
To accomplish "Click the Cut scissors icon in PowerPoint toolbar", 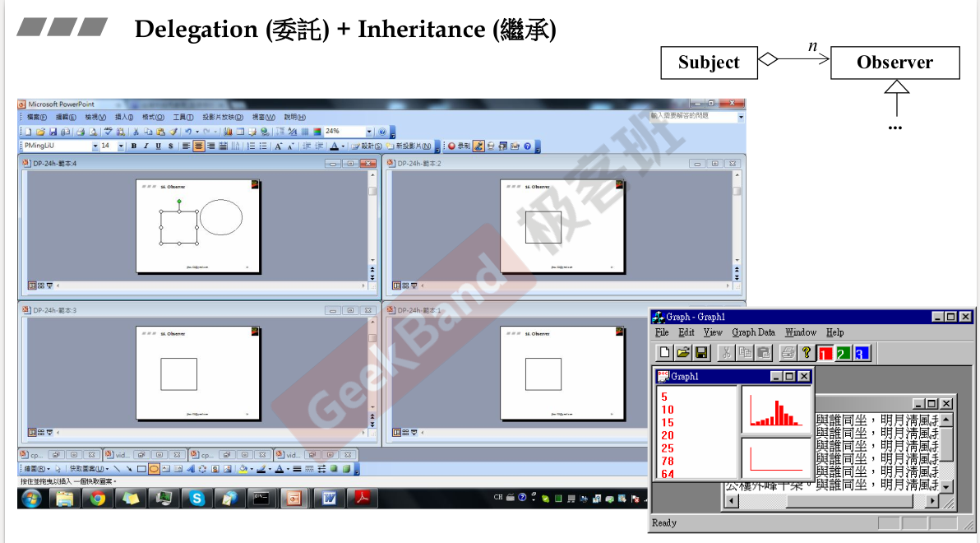I will tap(136, 132).
